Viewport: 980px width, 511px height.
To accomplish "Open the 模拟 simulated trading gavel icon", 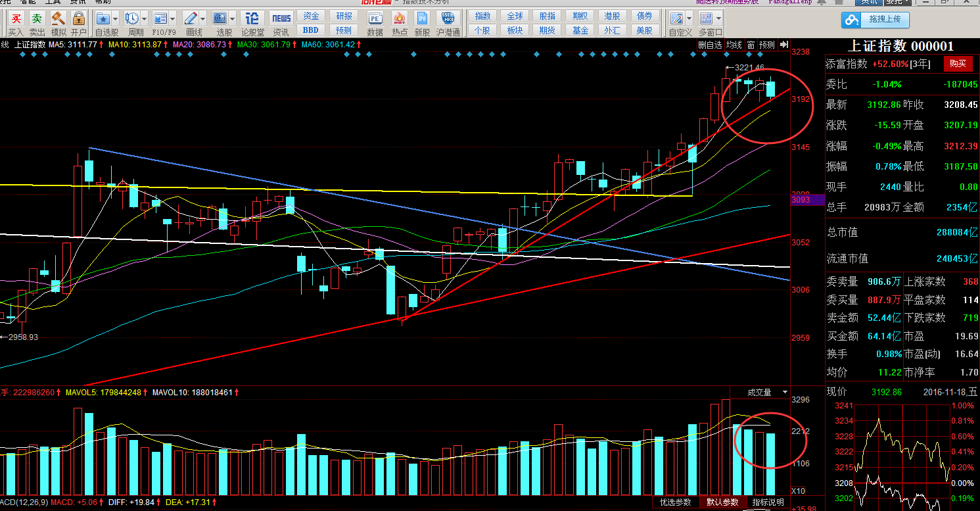I will pos(58,18).
